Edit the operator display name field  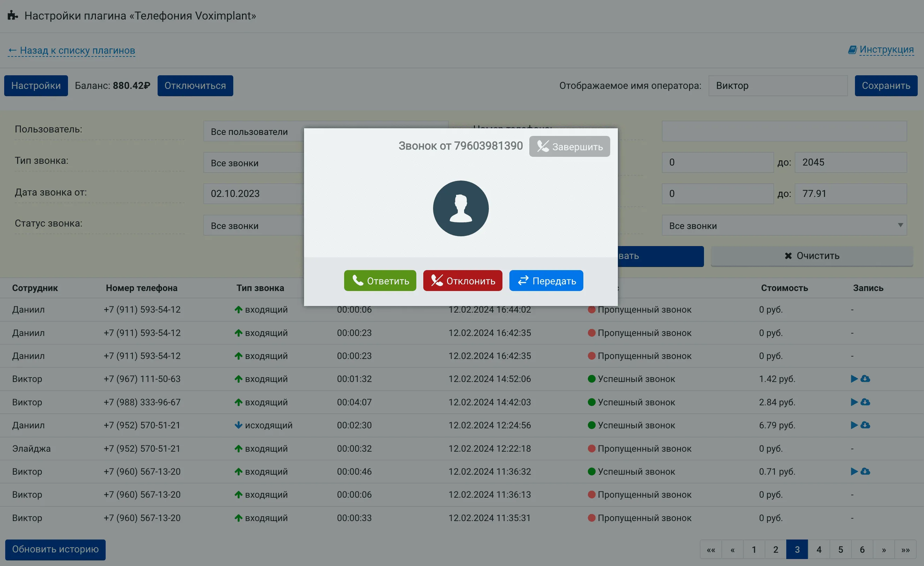tap(778, 85)
